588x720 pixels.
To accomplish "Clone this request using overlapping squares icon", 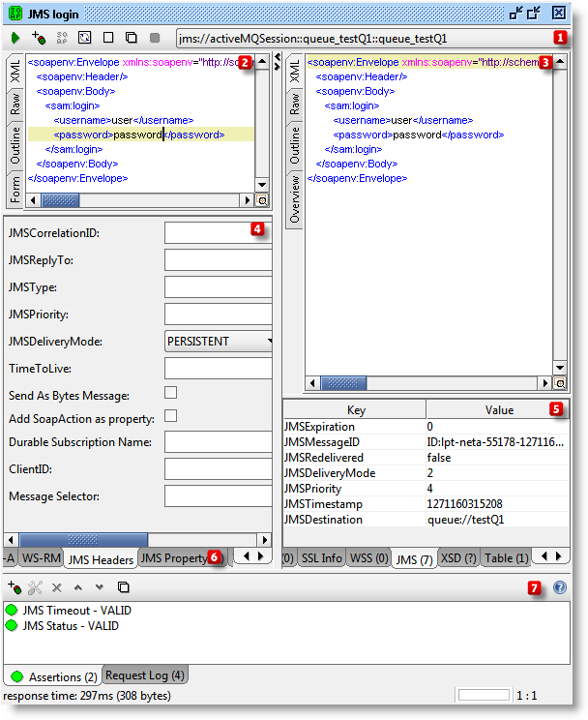I will (x=132, y=38).
